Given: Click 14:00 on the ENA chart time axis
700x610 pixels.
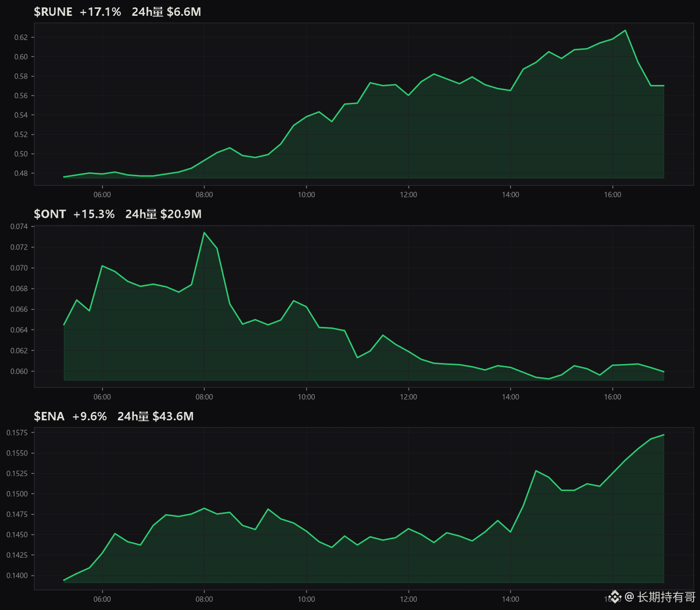Looking at the screenshot, I should [x=510, y=599].
